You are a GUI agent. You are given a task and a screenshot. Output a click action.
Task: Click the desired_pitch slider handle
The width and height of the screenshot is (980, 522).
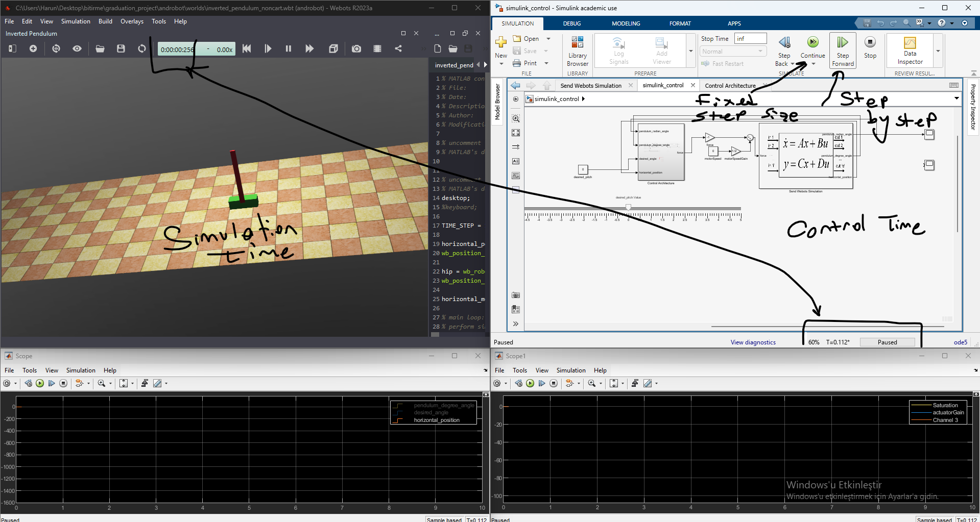pos(629,207)
